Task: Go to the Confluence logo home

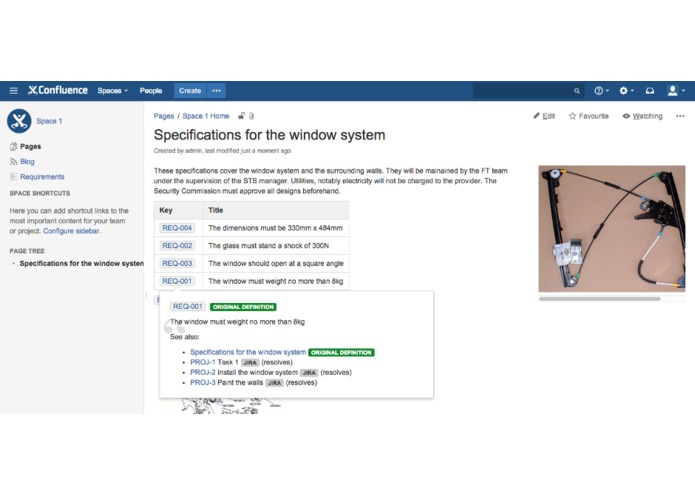Action: tap(58, 90)
